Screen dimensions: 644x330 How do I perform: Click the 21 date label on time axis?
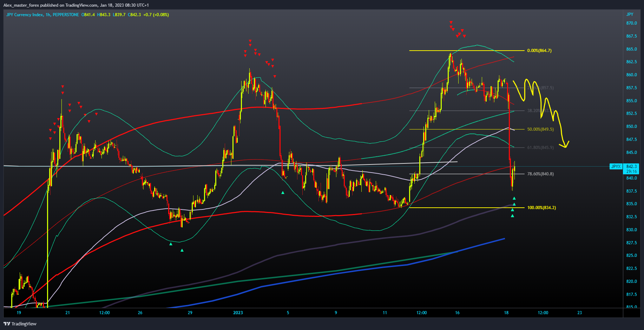[x=68, y=313]
